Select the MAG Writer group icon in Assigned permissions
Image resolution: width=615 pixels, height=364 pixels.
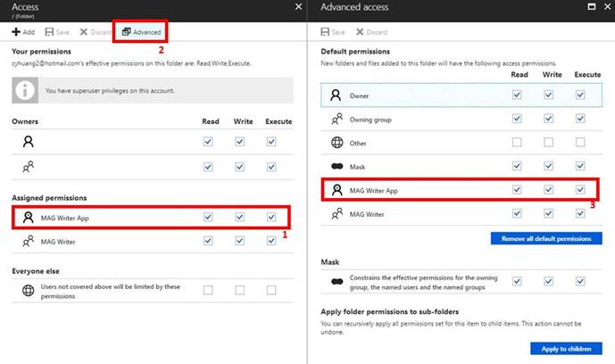29,240
